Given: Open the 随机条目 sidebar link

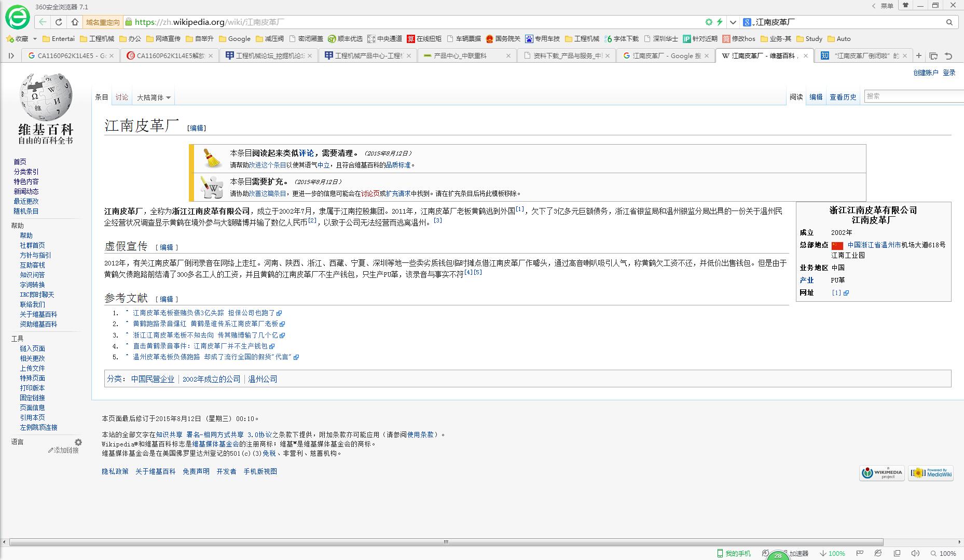Looking at the screenshot, I should click(x=26, y=211).
